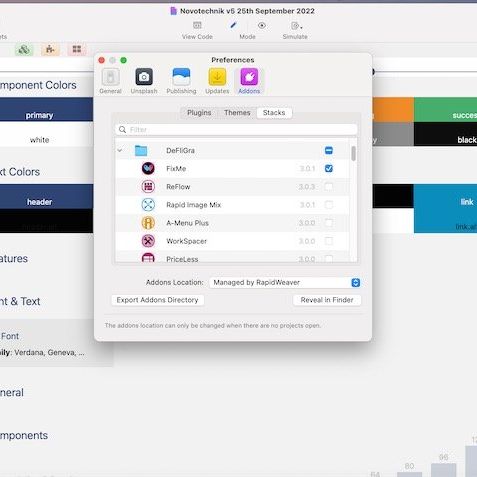Switch to the Plugins tab

coord(199,113)
